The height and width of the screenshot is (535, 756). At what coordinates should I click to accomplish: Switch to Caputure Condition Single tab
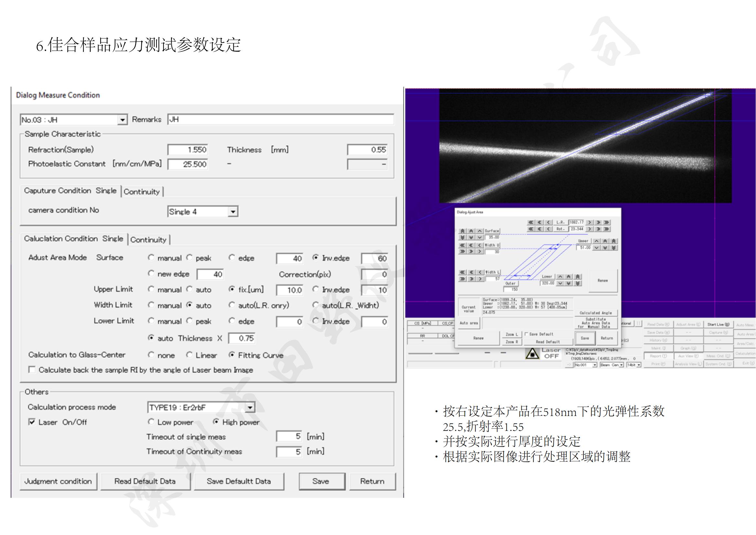pyautogui.click(x=70, y=191)
